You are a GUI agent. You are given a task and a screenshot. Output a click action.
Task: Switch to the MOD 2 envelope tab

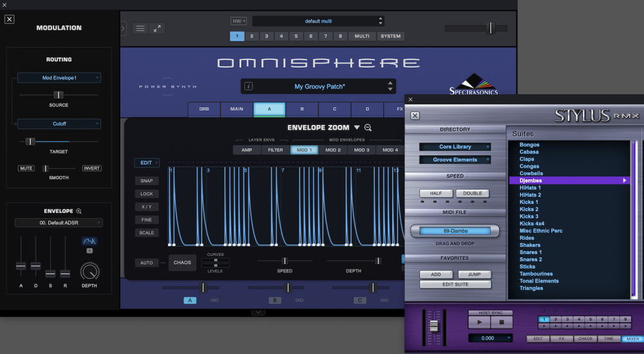coord(333,150)
